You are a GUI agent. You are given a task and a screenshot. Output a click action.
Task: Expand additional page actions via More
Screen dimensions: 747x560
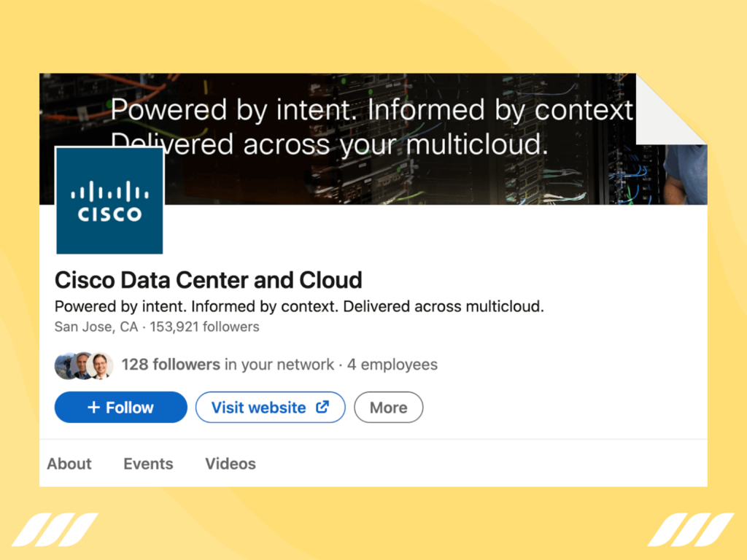[x=388, y=407]
